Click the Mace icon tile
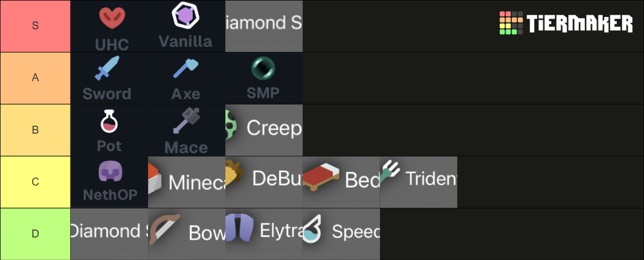This screenshot has width=644, height=260. click(186, 130)
